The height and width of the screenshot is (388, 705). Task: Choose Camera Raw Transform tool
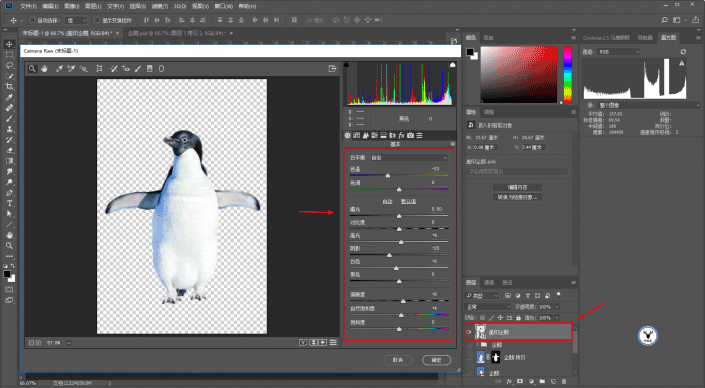99,69
